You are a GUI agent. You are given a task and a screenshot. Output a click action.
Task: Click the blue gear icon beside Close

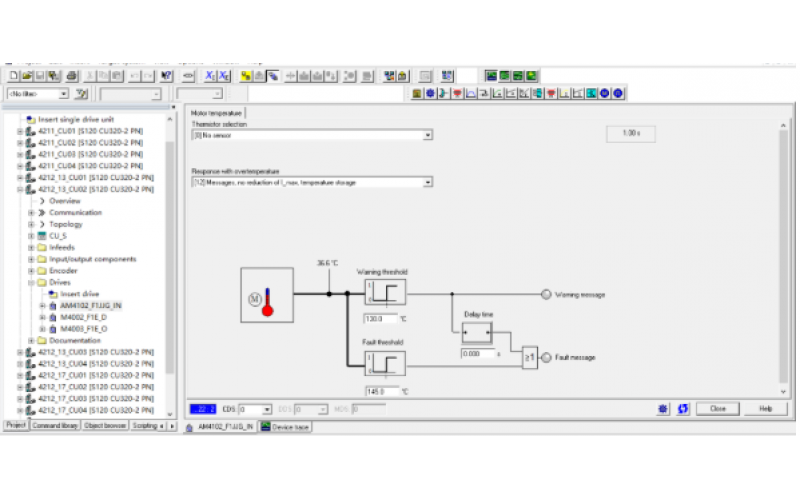point(663,409)
